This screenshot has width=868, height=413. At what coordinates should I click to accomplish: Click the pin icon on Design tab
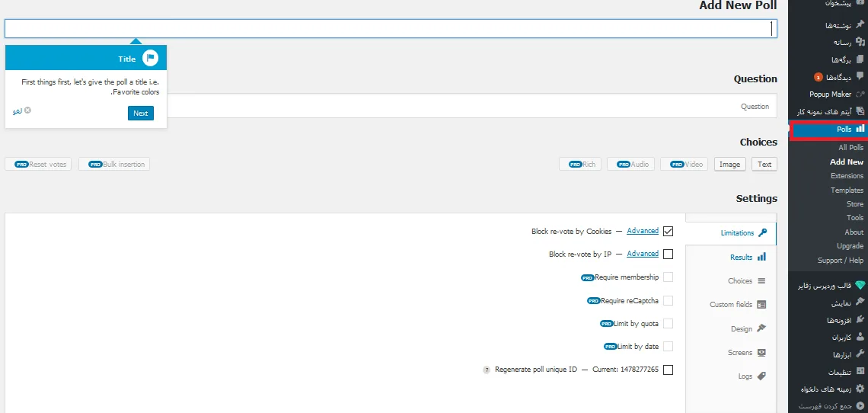click(x=761, y=328)
